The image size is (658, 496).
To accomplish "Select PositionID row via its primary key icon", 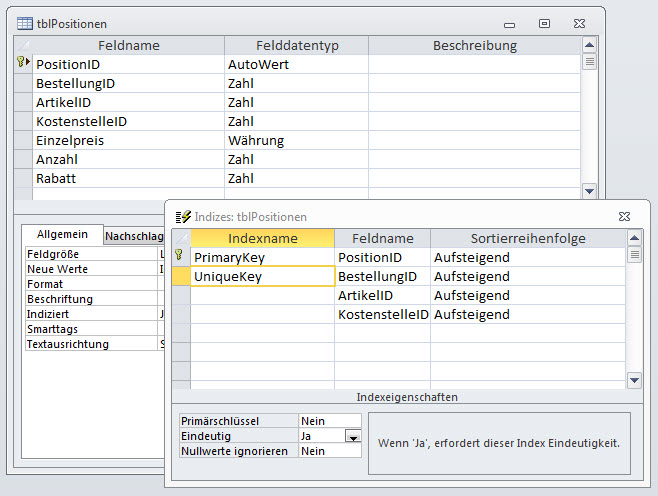I will tap(23, 64).
